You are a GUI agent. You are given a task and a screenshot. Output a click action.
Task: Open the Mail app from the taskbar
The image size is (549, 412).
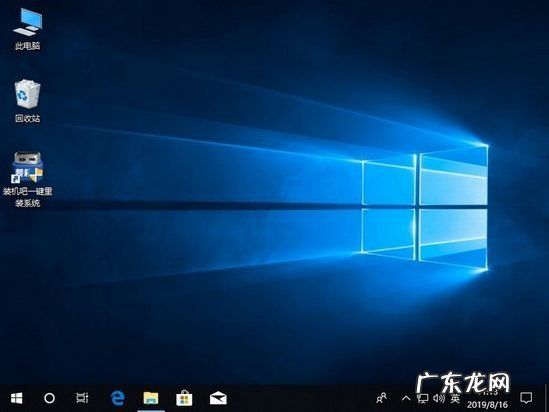pyautogui.click(x=218, y=398)
